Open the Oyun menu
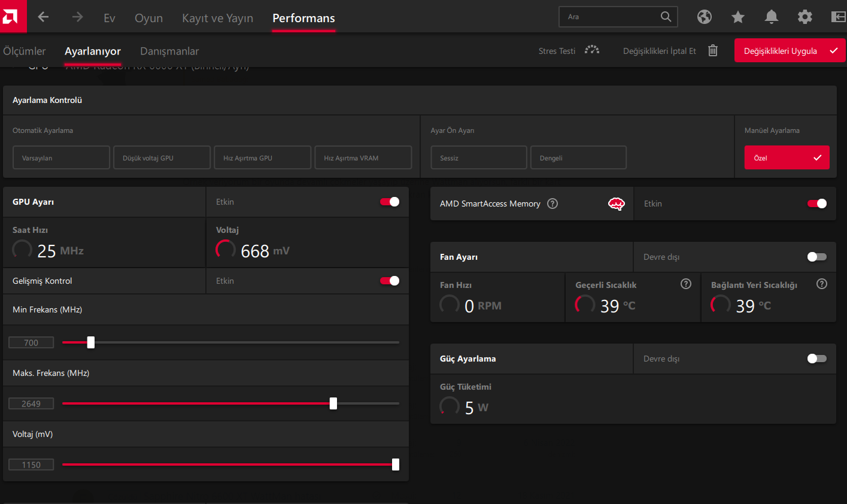 coord(148,18)
